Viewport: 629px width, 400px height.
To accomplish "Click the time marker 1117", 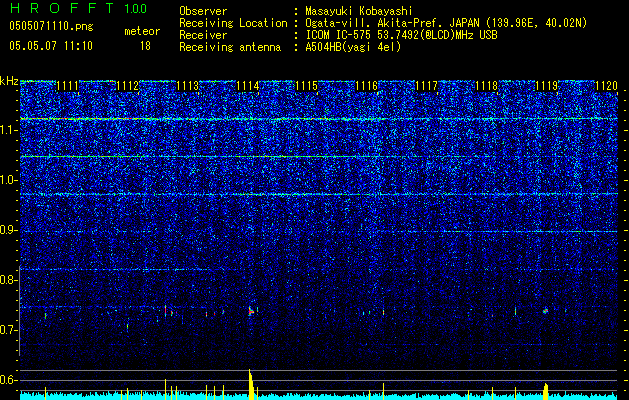I will (x=426, y=86).
